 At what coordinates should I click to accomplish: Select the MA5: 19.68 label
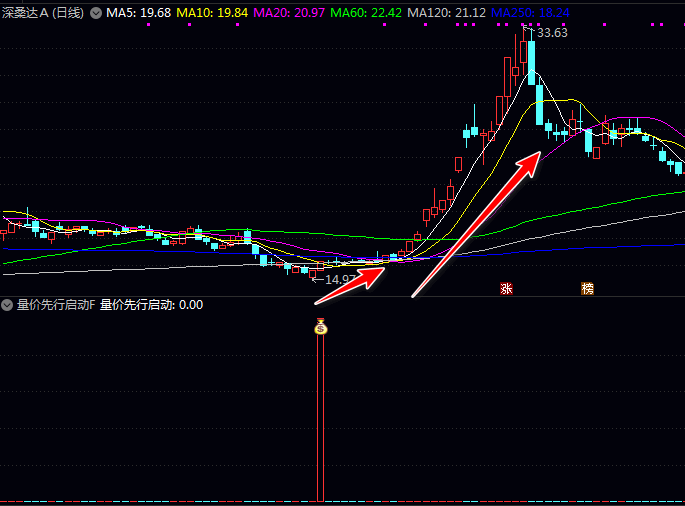point(138,13)
